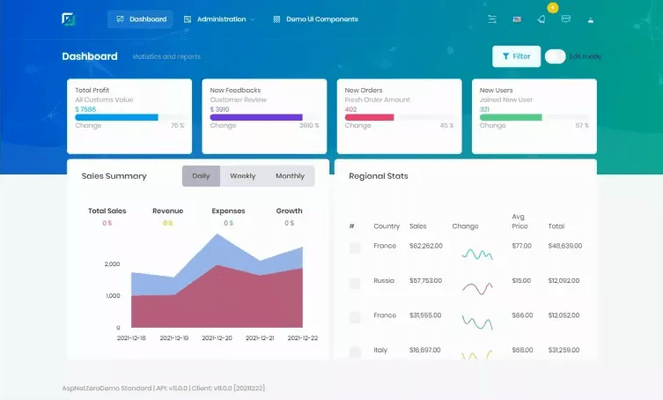Screen dimensions: 663x400
Task: Click the yellow notification count badge
Action: pos(552,8)
